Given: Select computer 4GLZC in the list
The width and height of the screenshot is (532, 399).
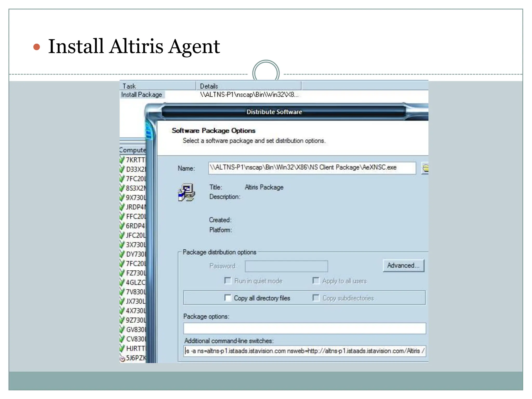Looking at the screenshot, I should (136, 282).
